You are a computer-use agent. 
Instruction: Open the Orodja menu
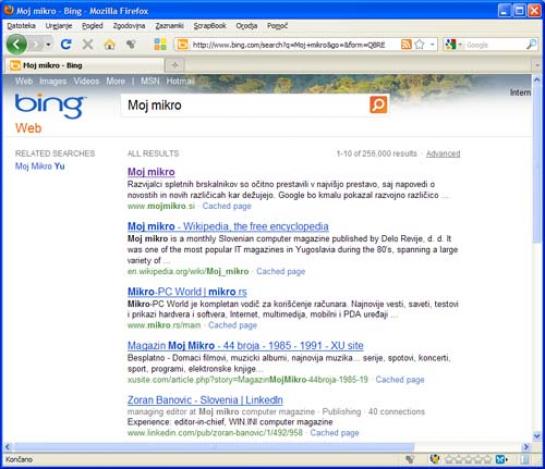point(246,26)
